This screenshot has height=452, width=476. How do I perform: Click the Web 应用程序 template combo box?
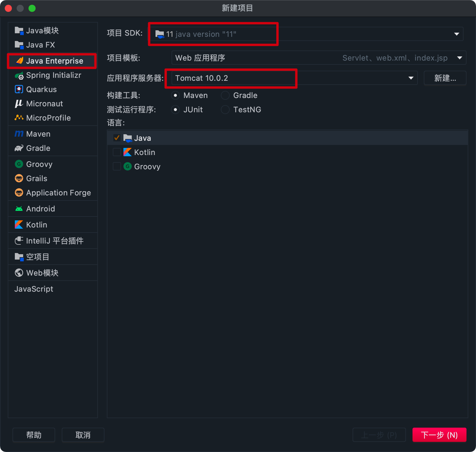point(319,58)
